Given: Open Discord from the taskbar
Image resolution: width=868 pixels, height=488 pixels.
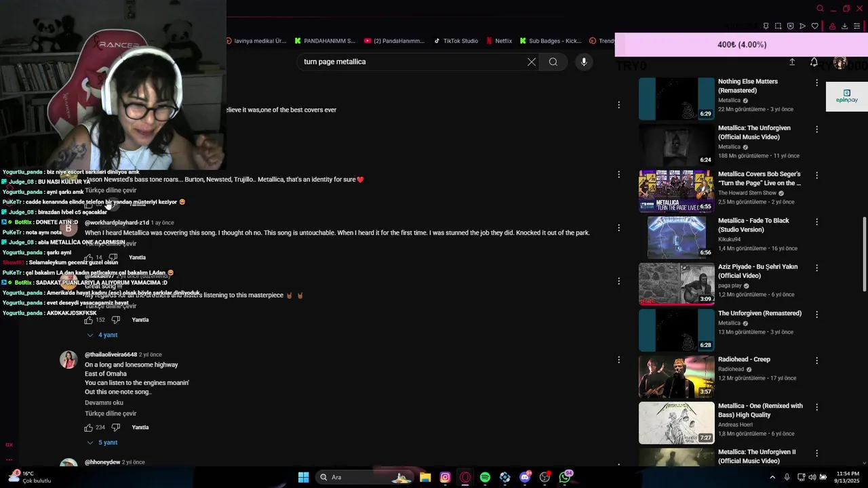Looking at the screenshot, I should (525, 477).
